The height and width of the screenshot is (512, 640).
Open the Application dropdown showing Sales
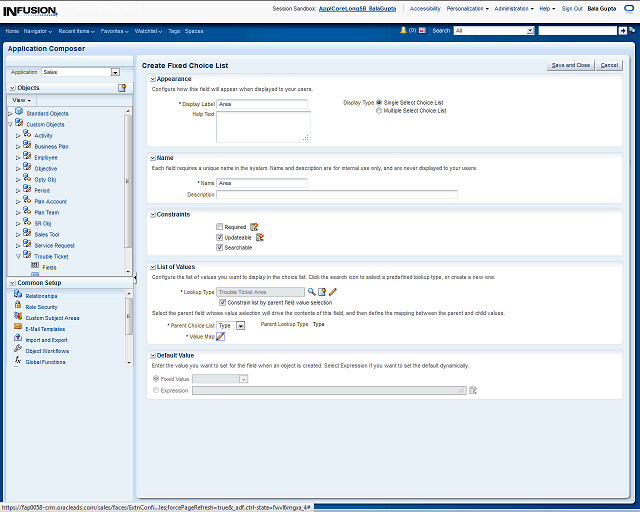click(115, 72)
